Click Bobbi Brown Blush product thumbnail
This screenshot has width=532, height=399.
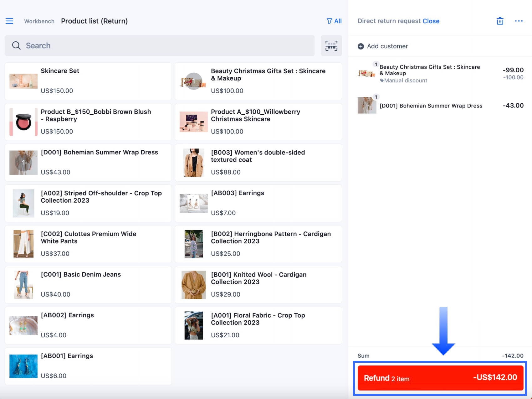(23, 122)
